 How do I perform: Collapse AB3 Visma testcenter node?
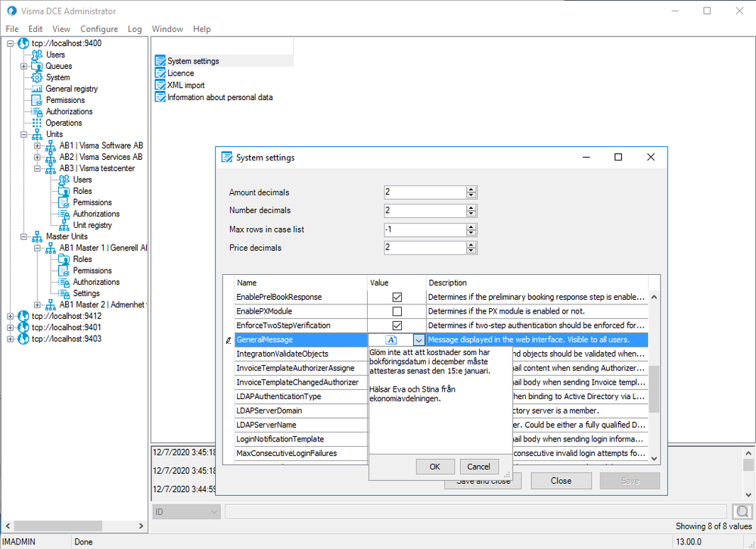click(x=37, y=168)
